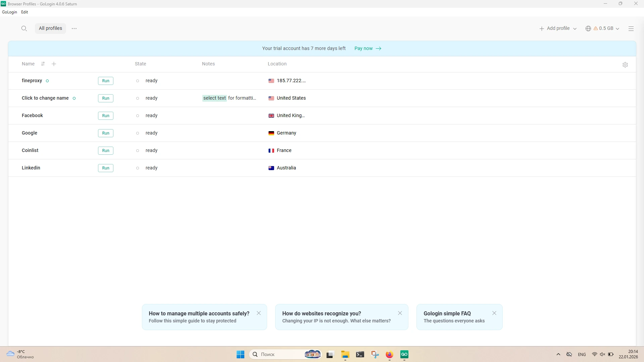The width and height of the screenshot is (644, 362).
Task: Launch Firefox from the taskbar
Action: [x=389, y=354]
